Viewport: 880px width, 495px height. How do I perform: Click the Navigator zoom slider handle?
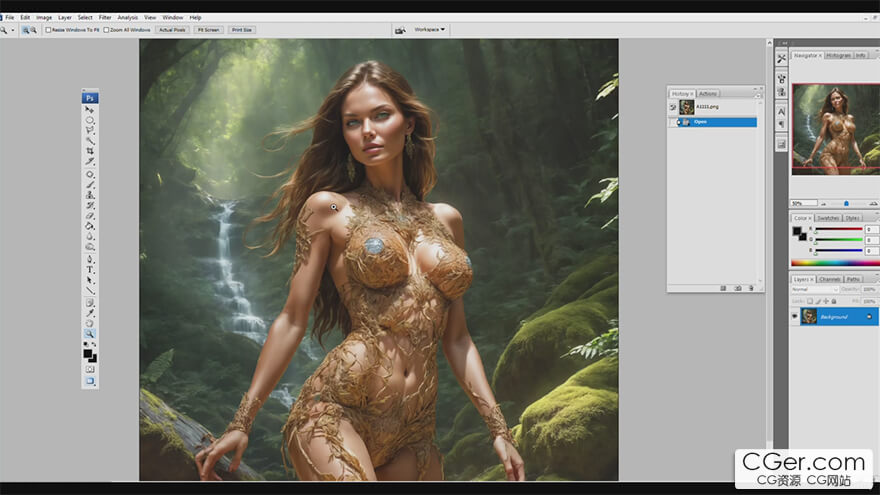click(846, 203)
